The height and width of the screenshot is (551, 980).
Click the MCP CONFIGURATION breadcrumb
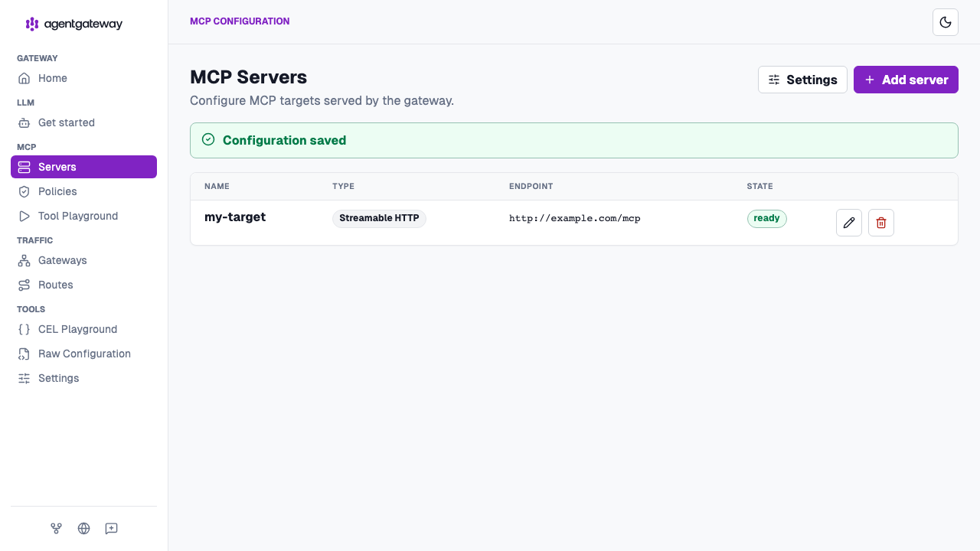[x=240, y=21]
